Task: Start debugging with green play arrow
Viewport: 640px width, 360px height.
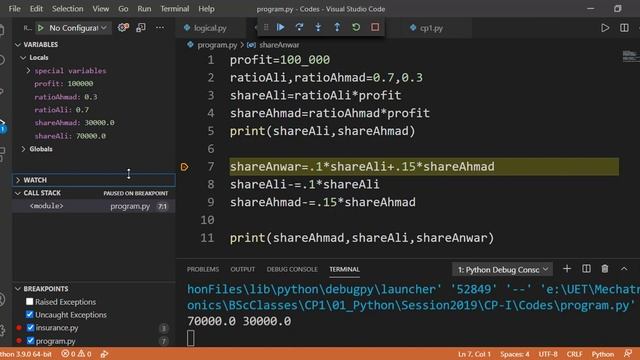Action: pyautogui.click(x=40, y=28)
